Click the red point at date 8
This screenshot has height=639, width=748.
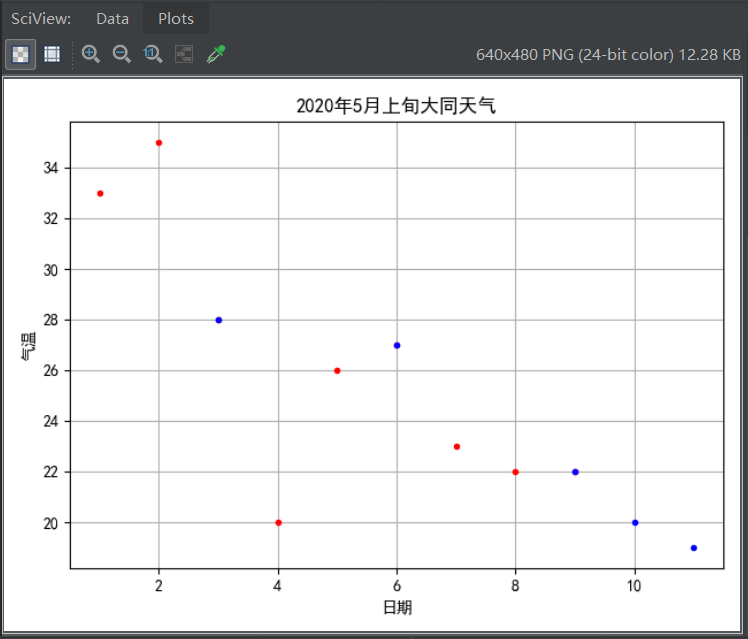[x=515, y=472]
